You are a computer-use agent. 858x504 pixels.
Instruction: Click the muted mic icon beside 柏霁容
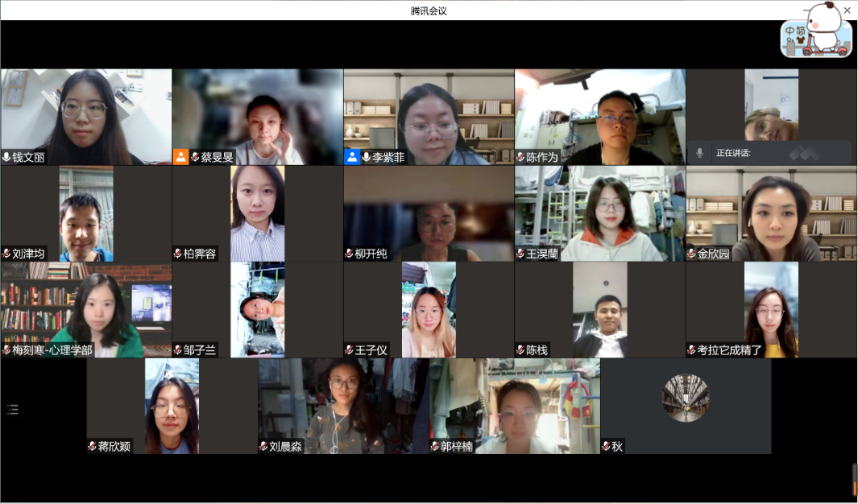tap(178, 254)
